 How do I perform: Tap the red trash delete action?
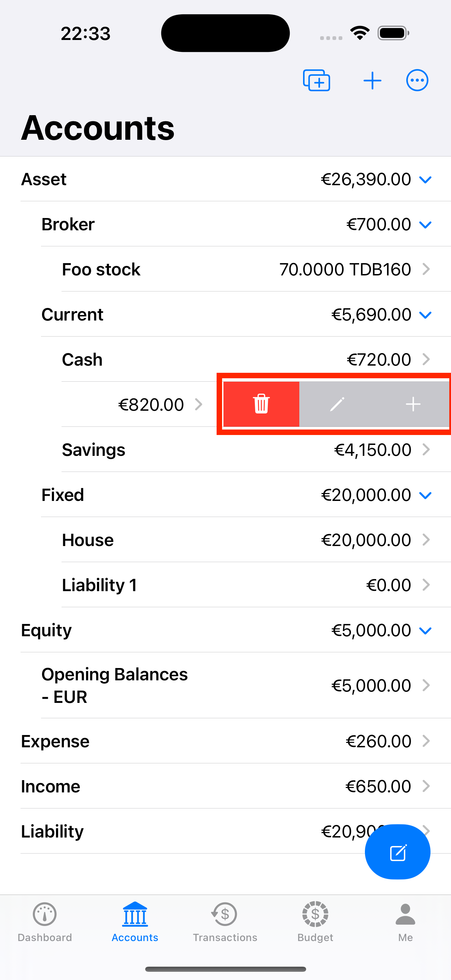tap(261, 404)
